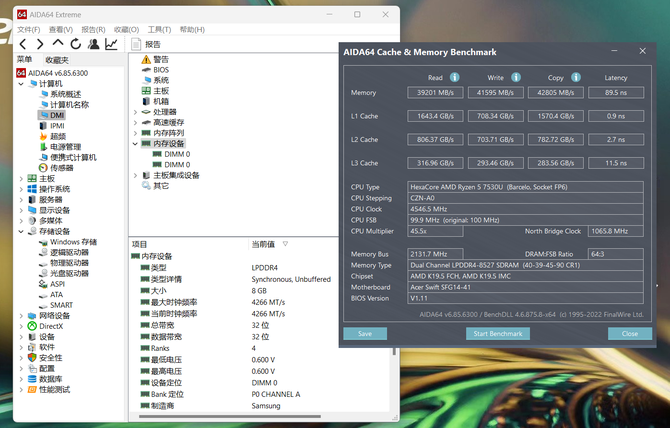
Task: Click the L1 Cache latency 0.9 ns
Action: click(616, 116)
